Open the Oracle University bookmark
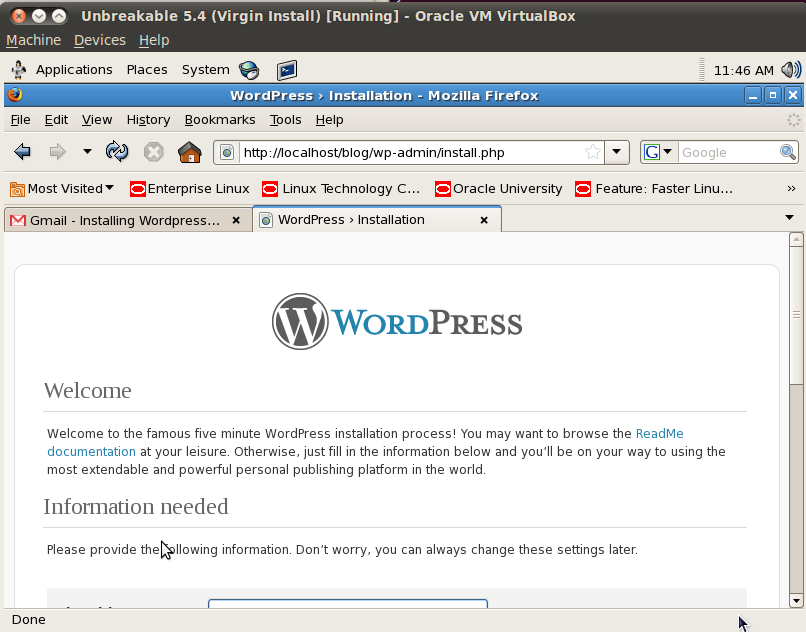Screen dimensions: 806x632 499,189
